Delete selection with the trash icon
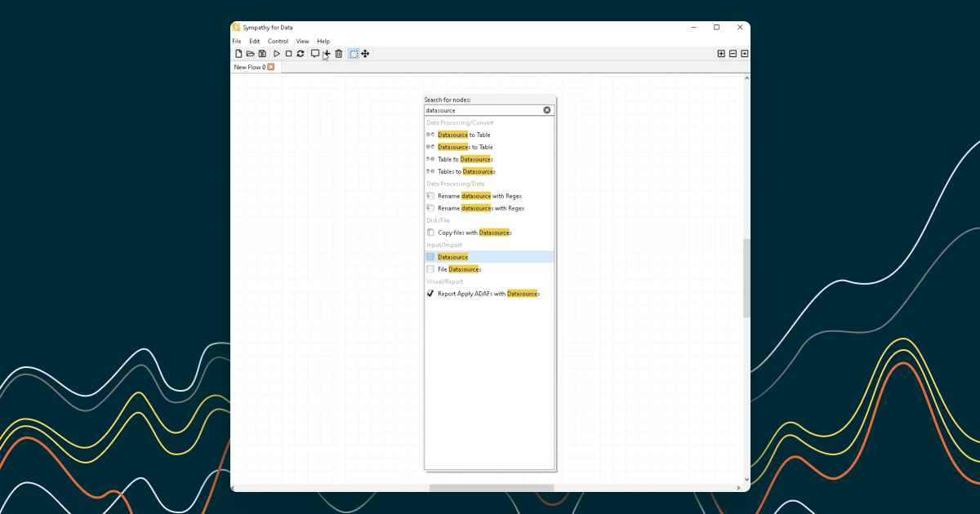This screenshot has height=514, width=980. [339, 54]
